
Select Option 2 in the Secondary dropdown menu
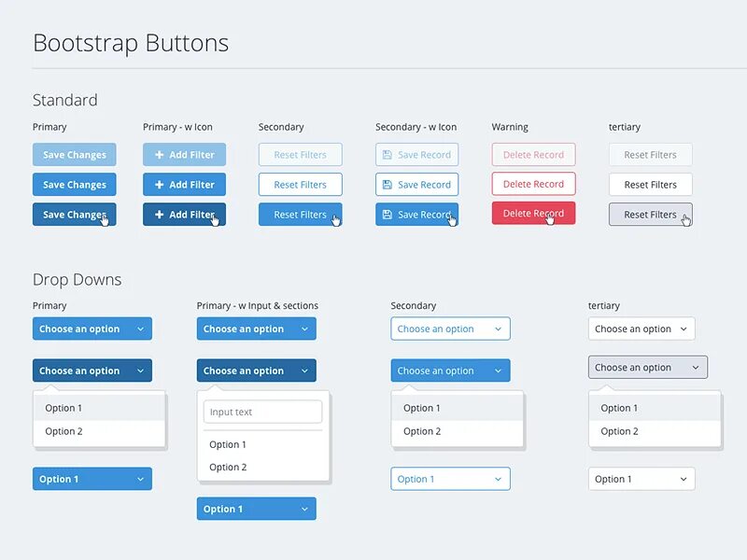tap(458, 431)
